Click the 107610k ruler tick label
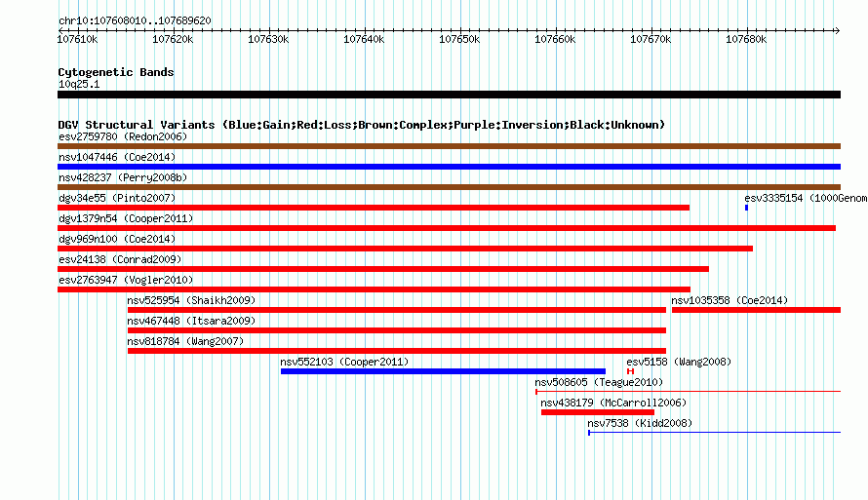Image resolution: width=868 pixels, height=500 pixels. pyautogui.click(x=77, y=39)
